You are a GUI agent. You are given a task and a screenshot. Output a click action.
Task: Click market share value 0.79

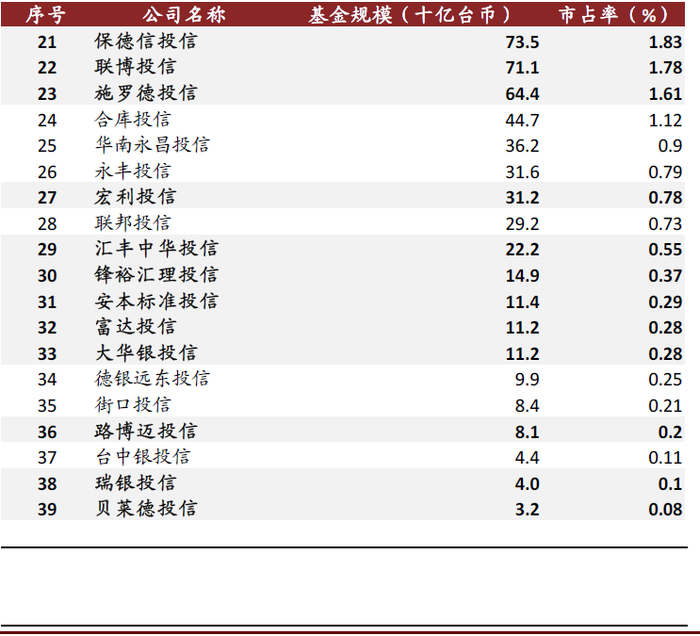click(x=665, y=172)
